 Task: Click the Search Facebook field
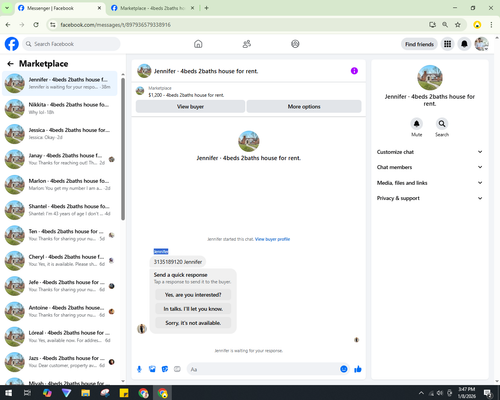coord(71,44)
